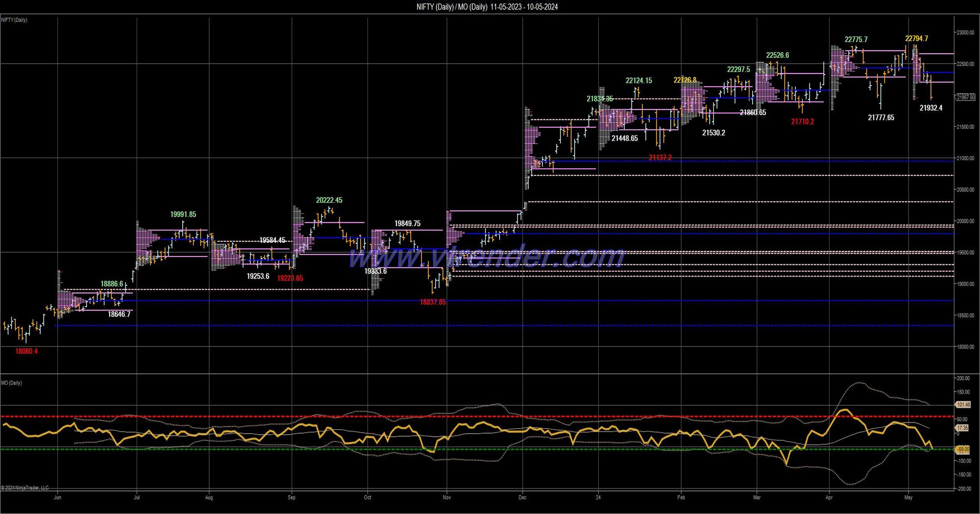Click the Apr label on time axis
This screenshot has width=980, height=514.
[829, 497]
